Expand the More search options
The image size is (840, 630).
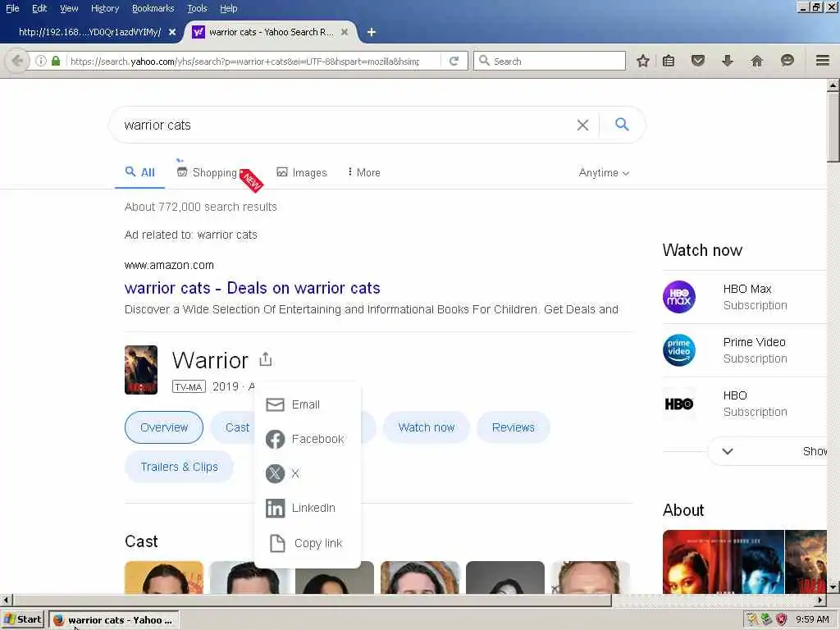pos(363,172)
